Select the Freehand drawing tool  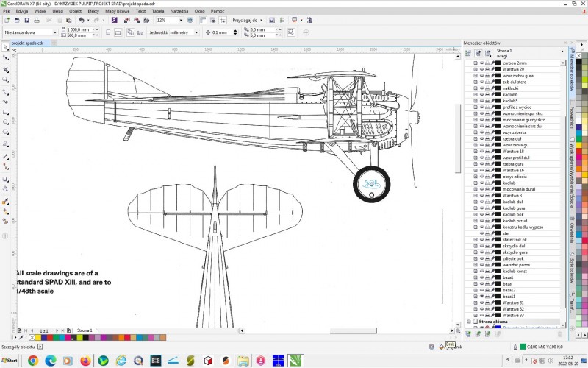(5, 92)
